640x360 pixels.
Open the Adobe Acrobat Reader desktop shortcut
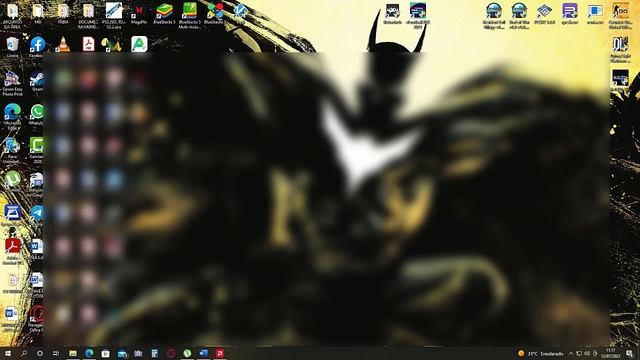pyautogui.click(x=12, y=250)
